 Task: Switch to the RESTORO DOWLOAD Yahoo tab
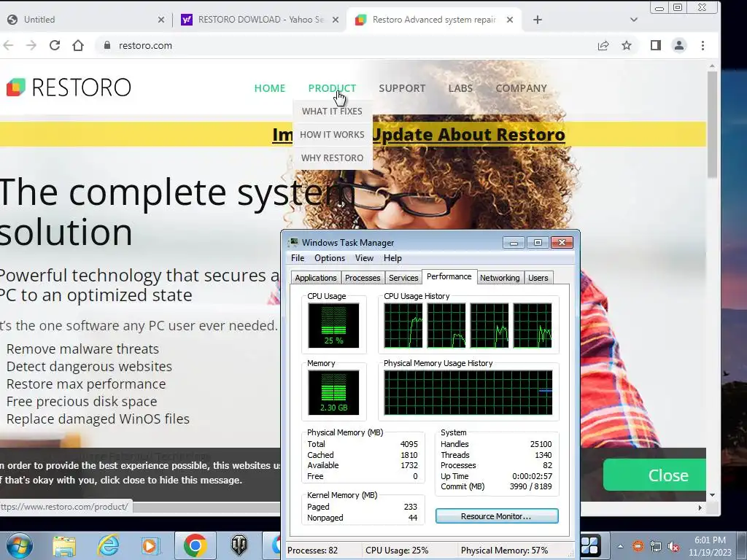point(260,20)
